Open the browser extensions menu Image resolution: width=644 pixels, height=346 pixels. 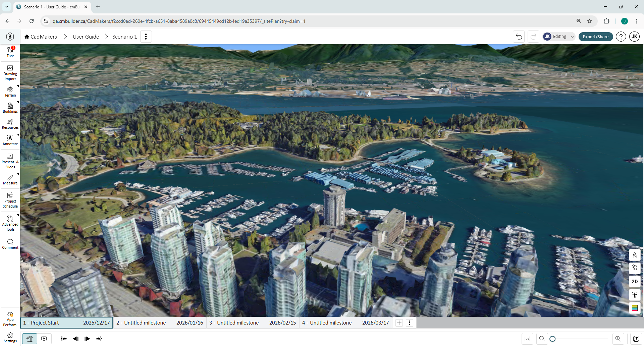[x=606, y=21]
